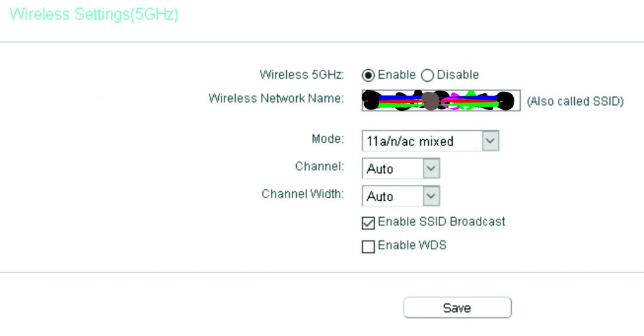Select the Enable radio button for Wireless 5GHz

coord(368,75)
